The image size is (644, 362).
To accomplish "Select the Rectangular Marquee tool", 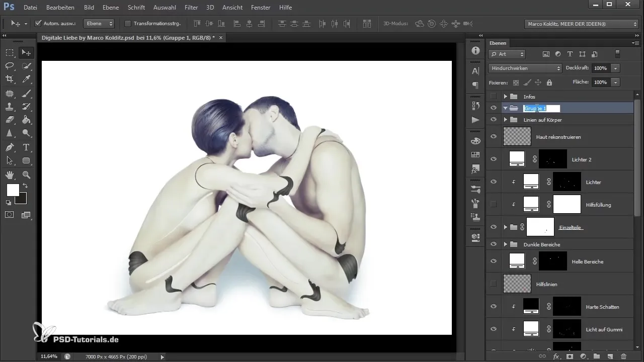I will 10,52.
